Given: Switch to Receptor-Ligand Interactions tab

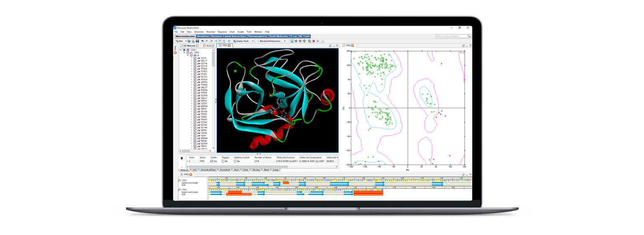Looking at the screenshot, I should [229, 37].
